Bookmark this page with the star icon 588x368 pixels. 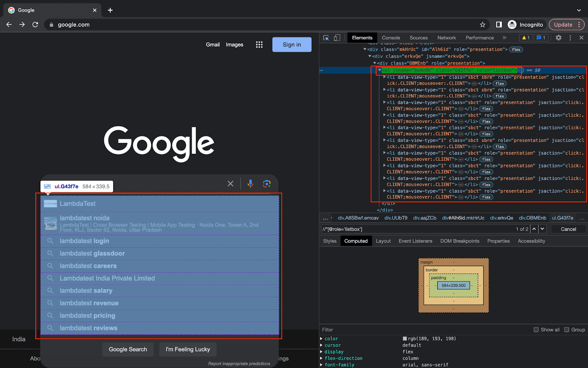coord(483,25)
